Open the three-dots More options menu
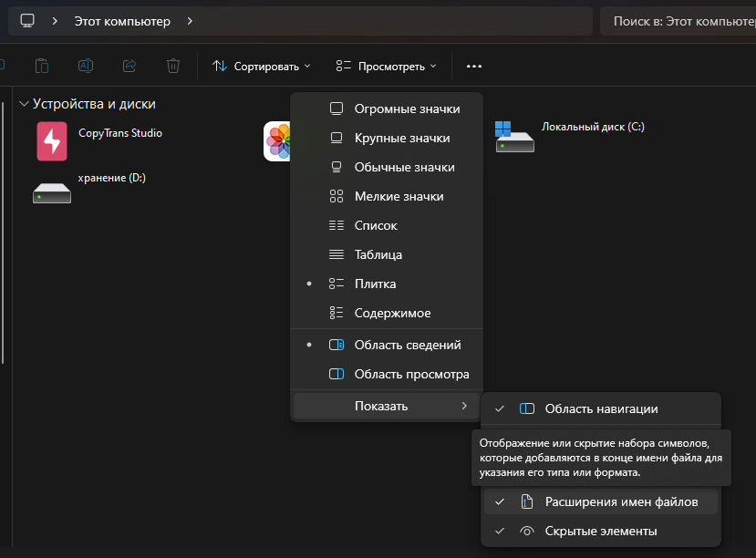The image size is (756, 558). (473, 66)
